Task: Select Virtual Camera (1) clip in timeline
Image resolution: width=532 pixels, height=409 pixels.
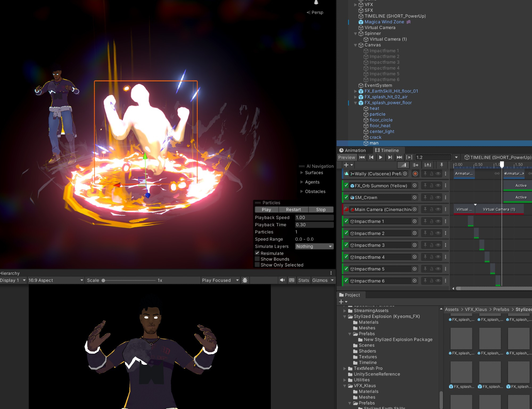Action: point(499,209)
